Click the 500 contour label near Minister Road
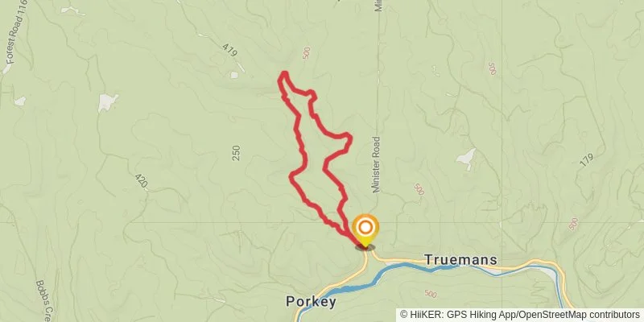Image resolution: width=644 pixels, height=322 pixels. 418,189
